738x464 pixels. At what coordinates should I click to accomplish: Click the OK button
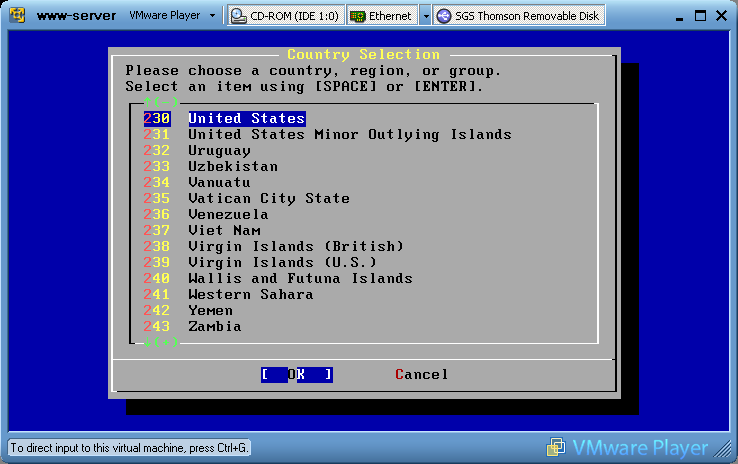[297, 375]
